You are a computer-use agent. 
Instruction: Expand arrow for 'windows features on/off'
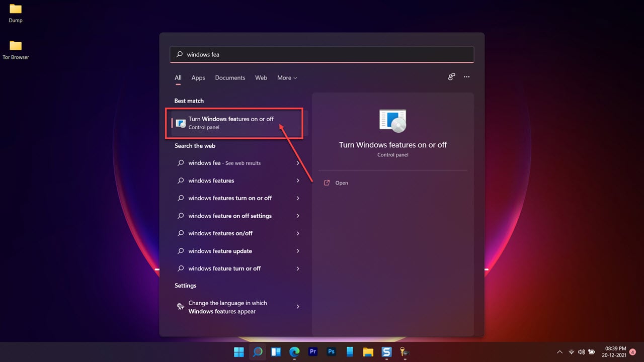pos(298,233)
